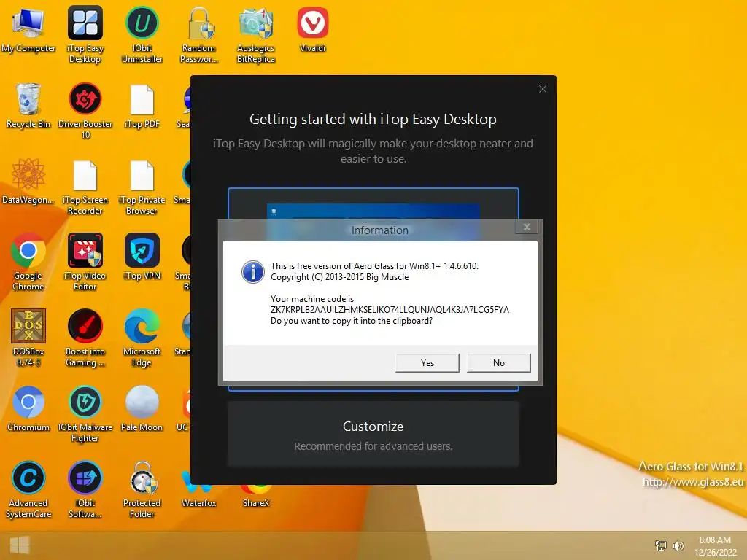Viewport: 747px width, 560px height.
Task: Open ShareX desktop shortcut
Action: coord(256,495)
